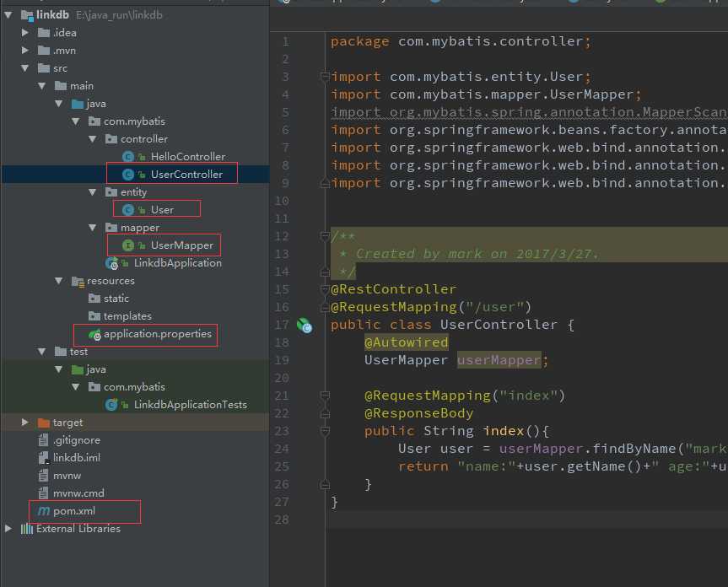728x587 pixels.
Task: Click the .gitignore file icon
Action: pyautogui.click(x=43, y=439)
